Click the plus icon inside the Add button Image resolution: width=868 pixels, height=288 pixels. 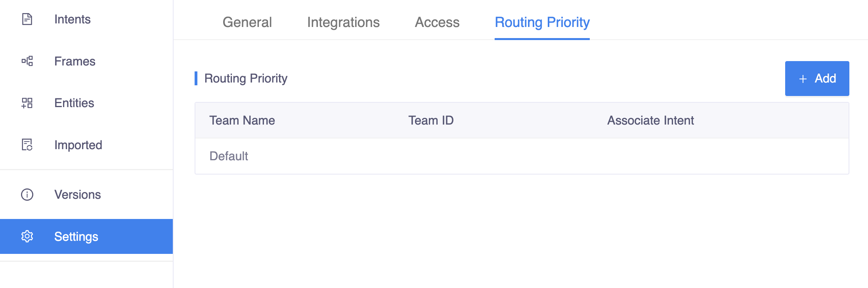point(802,79)
